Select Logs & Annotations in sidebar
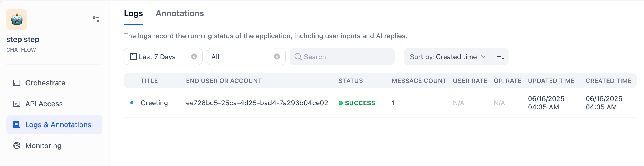644x166 pixels. [54, 125]
